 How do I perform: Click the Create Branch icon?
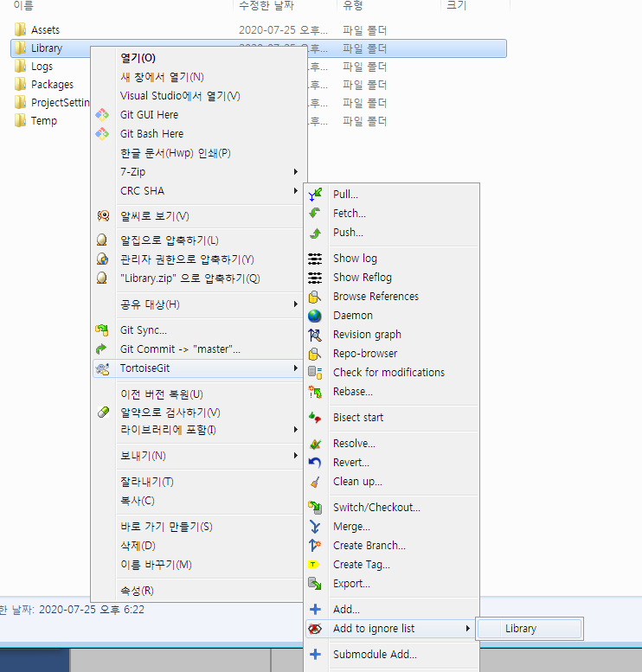point(315,546)
